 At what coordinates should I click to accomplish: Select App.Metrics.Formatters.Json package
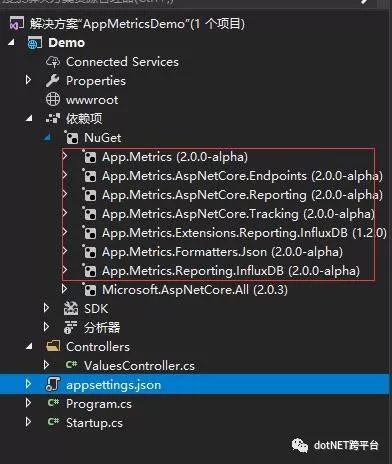(x=222, y=252)
